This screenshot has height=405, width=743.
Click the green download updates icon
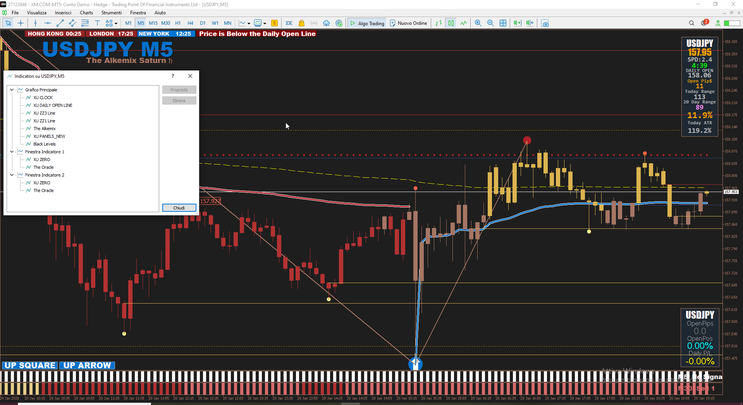(718, 23)
